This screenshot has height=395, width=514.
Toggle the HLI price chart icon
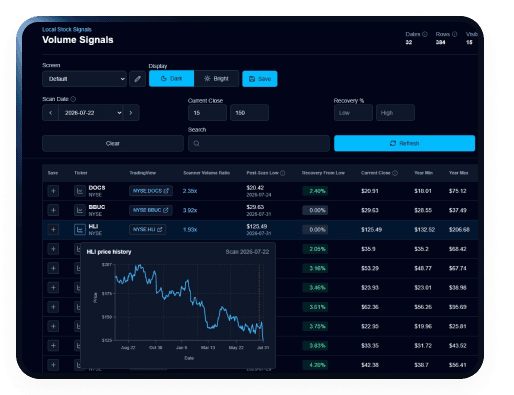80,230
